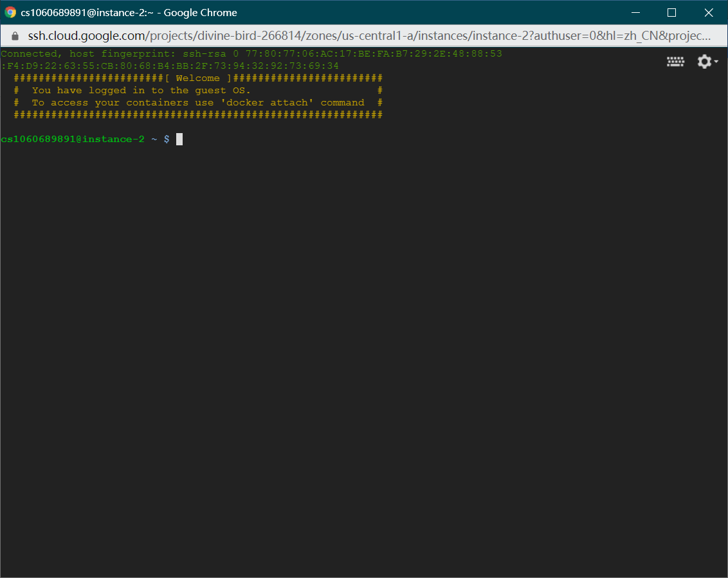728x578 pixels.
Task: Select the cs1060689891@instance-2 prompt text
Action: [x=71, y=138]
